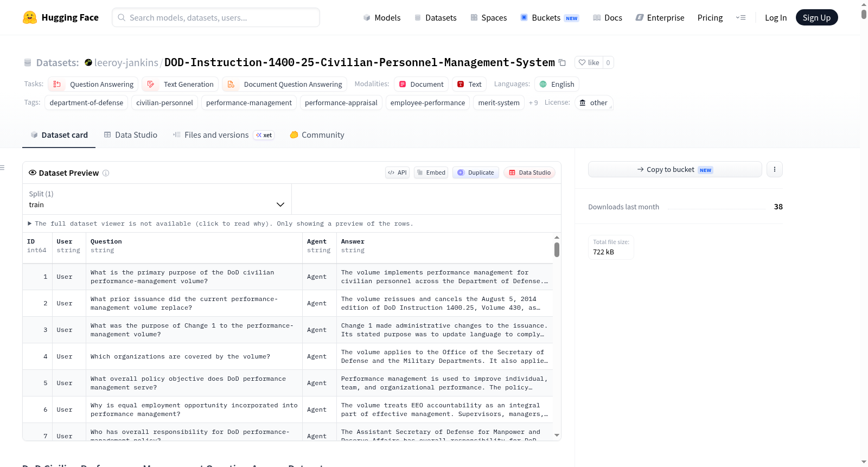868x467 pixels.
Task: Click the performance-management tag
Action: pos(249,103)
